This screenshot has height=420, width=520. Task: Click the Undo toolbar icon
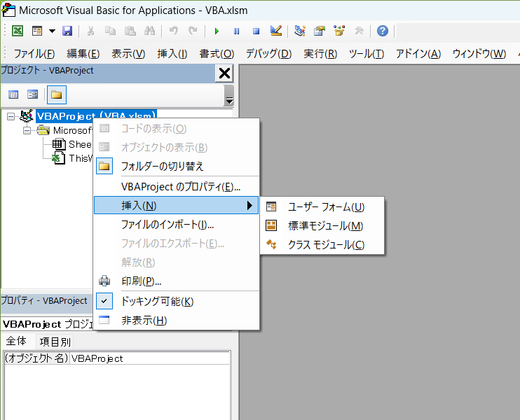coord(173,31)
